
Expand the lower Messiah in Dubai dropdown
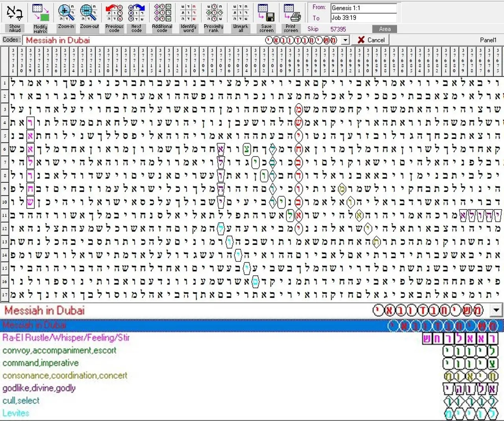[496, 310]
